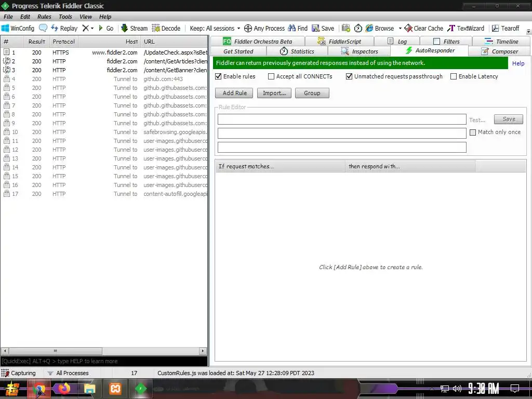Click the Fiddler icon in the taskbar
This screenshot has width=532, height=399.
point(140,388)
